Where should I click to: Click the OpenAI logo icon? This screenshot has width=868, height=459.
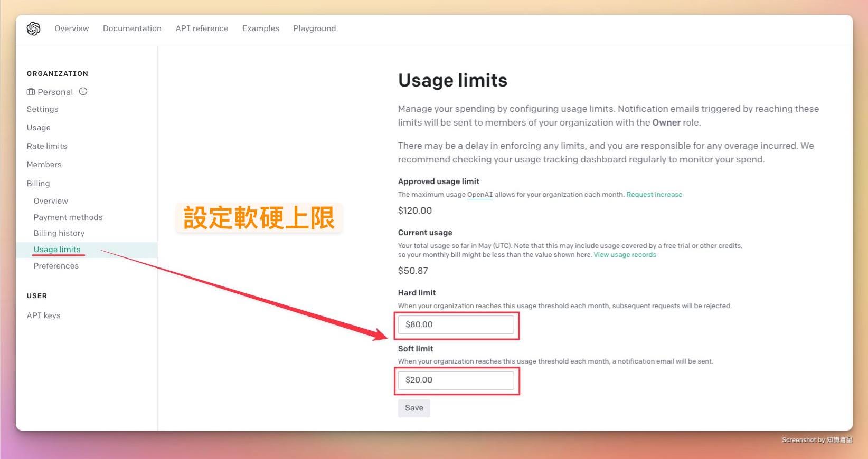tap(33, 28)
